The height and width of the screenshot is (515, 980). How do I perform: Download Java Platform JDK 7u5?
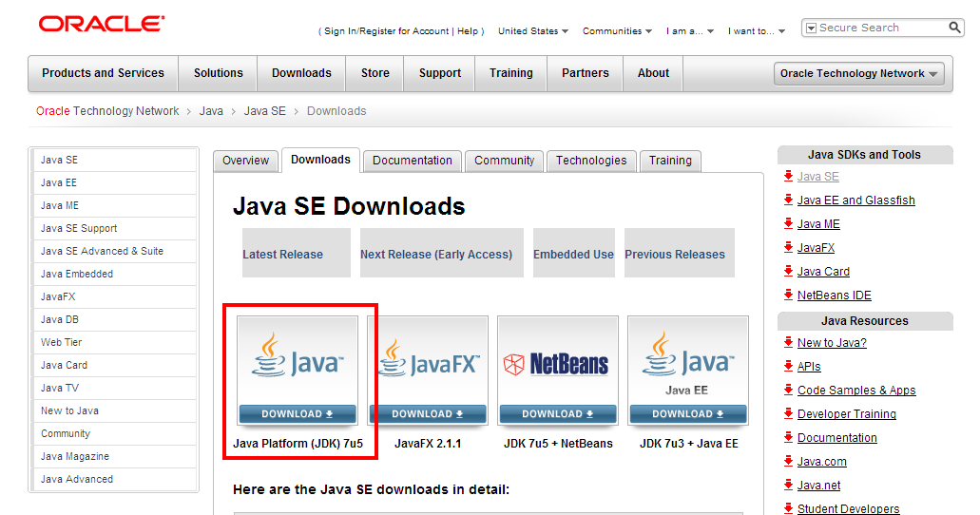click(x=298, y=413)
